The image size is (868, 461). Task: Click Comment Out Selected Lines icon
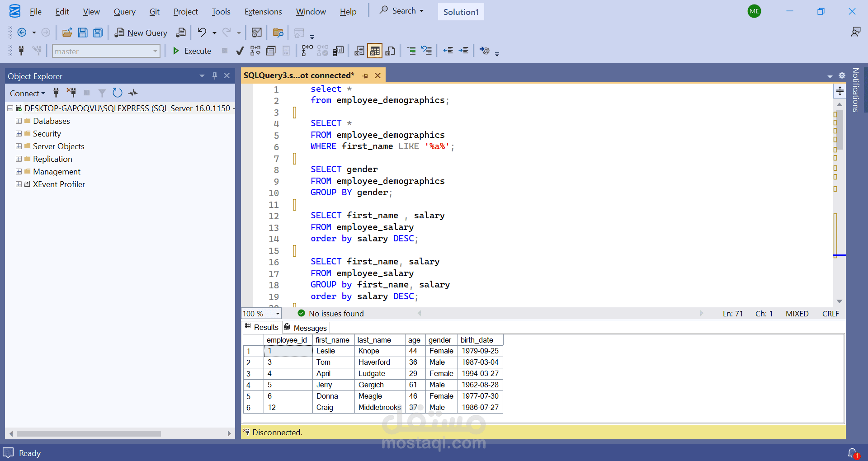(411, 51)
